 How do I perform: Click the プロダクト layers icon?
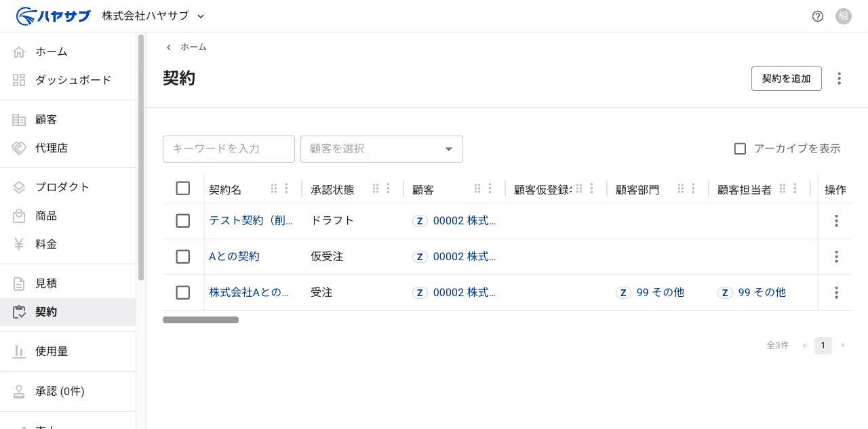(x=19, y=187)
